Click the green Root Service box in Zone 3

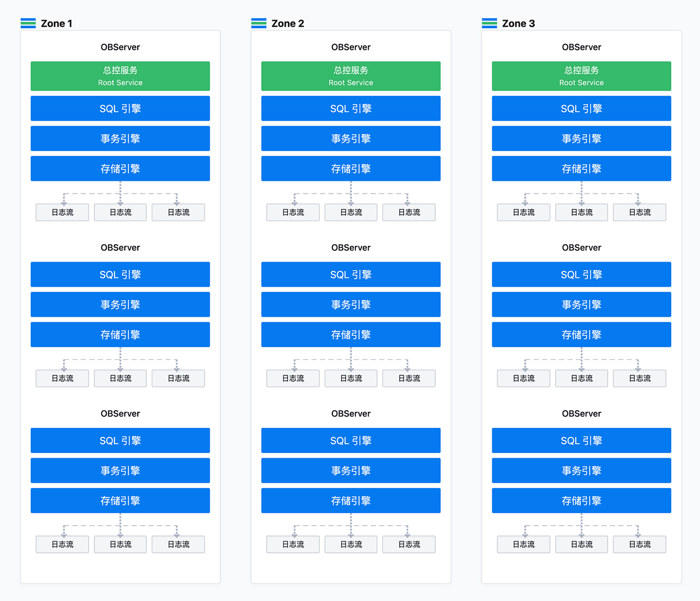[x=582, y=76]
